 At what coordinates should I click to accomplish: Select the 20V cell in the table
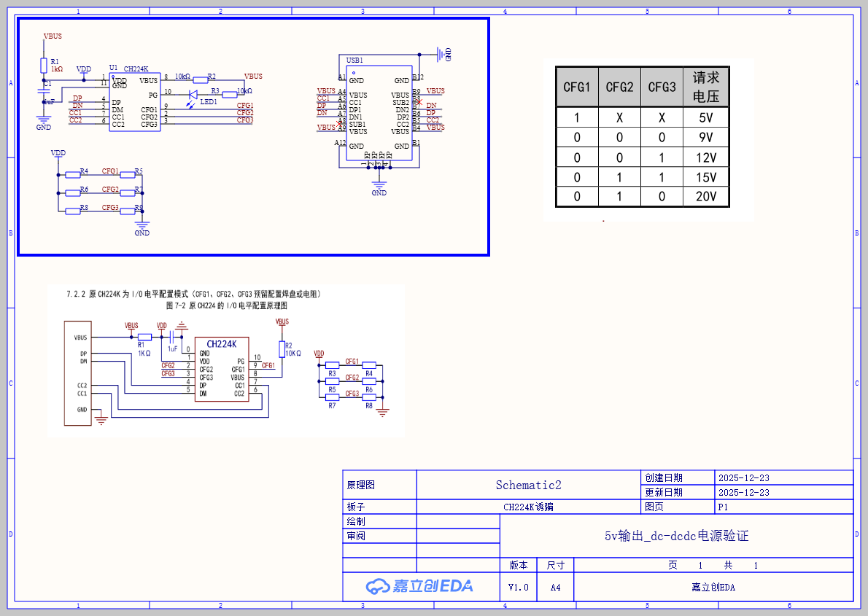[706, 197]
